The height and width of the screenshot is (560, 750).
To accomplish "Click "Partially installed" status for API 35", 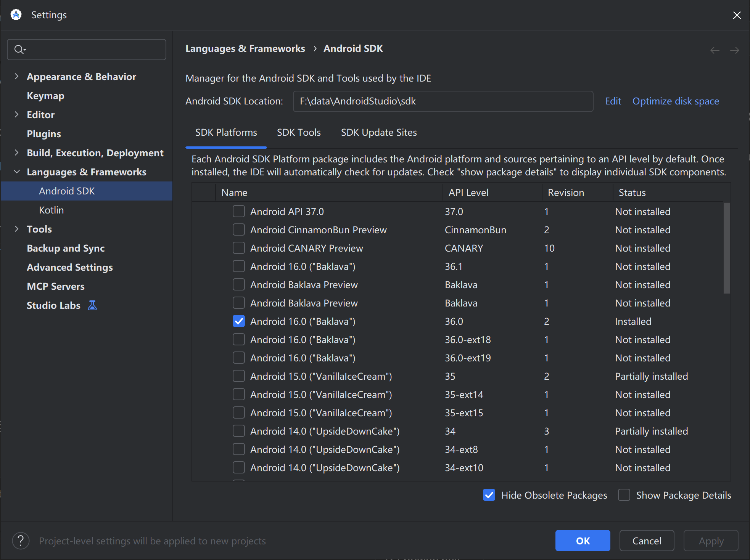I will point(652,376).
